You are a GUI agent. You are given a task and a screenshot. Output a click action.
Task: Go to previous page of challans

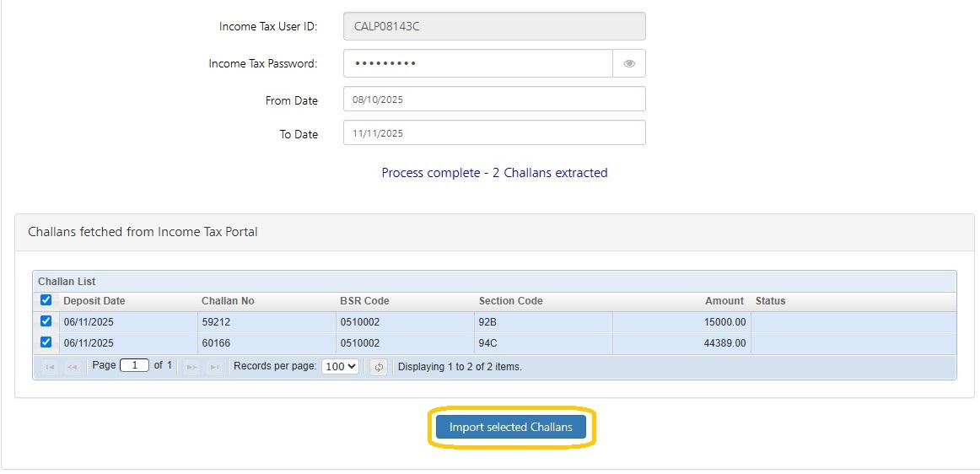point(72,367)
